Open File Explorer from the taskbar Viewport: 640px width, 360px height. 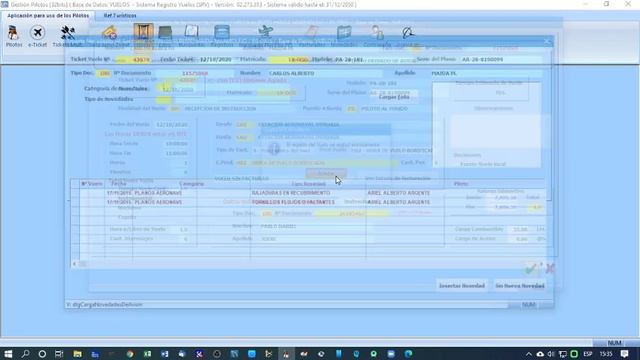(x=77, y=354)
